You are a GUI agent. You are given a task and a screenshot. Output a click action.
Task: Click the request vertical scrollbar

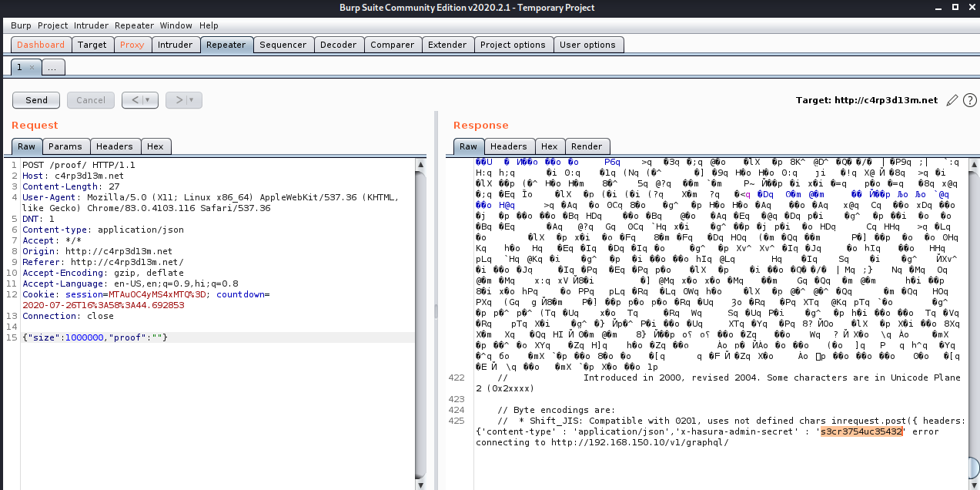tap(420, 324)
